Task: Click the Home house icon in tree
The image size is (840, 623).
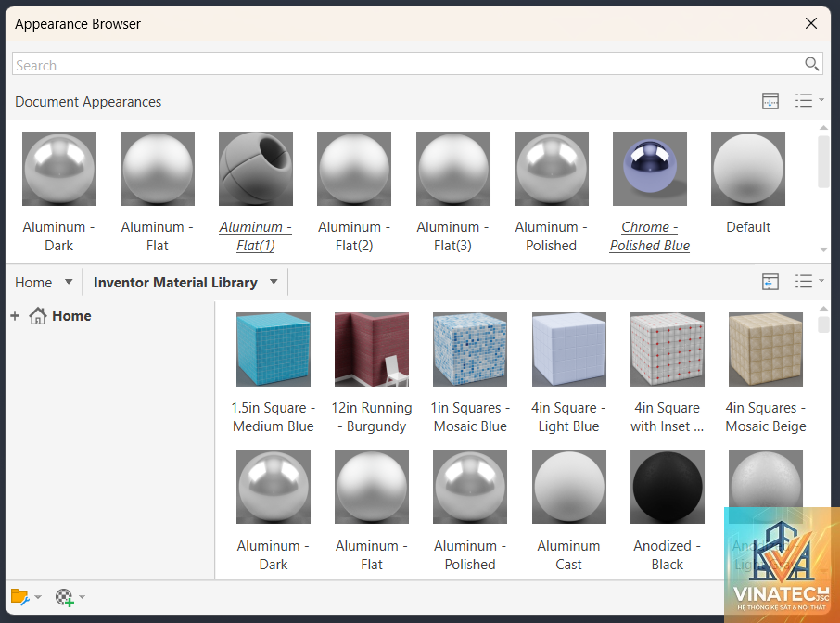Action: click(x=37, y=316)
